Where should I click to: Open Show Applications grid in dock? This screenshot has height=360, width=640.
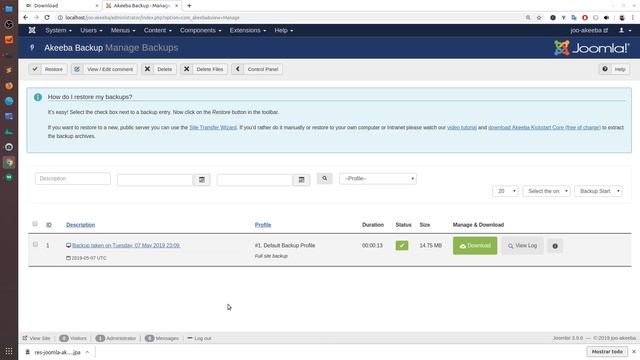point(9,351)
